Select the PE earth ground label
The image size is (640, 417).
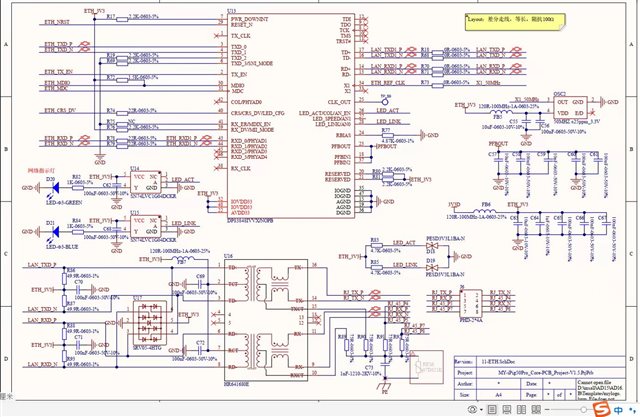pos(384,391)
